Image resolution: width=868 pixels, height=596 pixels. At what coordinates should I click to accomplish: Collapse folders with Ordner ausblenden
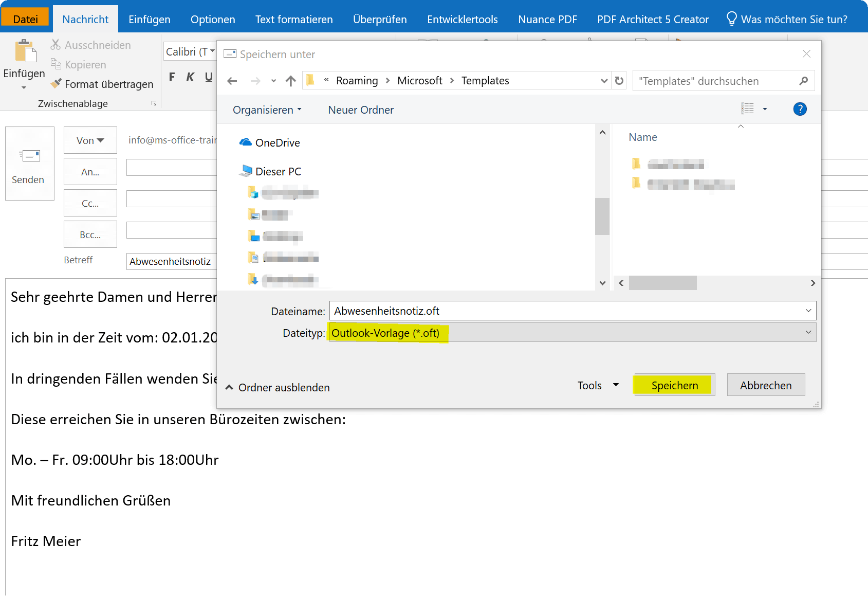click(278, 388)
